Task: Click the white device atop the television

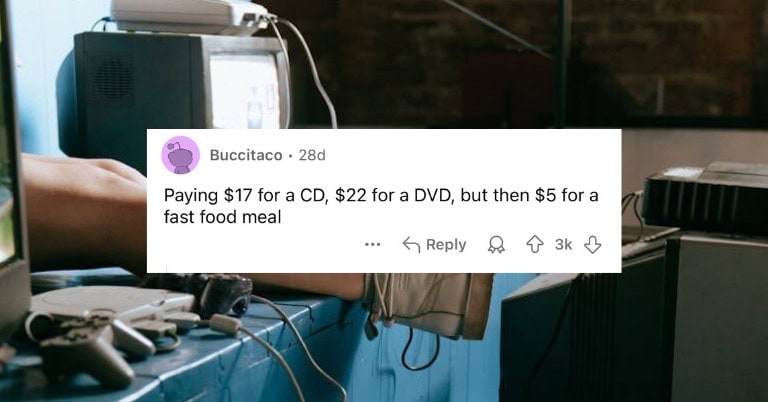Action: (191, 16)
